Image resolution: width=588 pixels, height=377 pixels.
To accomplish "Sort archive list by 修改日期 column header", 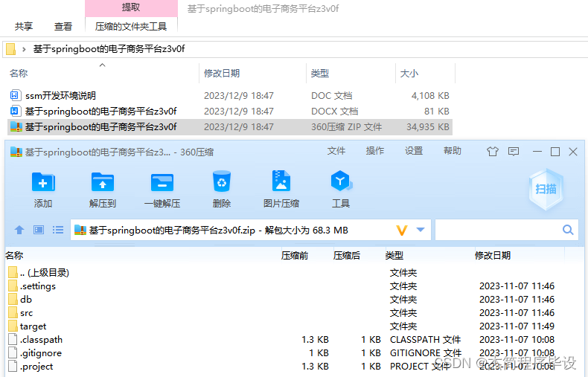I will 493,256.
